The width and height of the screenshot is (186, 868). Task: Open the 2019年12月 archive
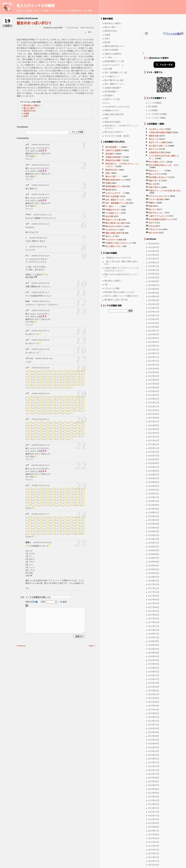[153, 494]
